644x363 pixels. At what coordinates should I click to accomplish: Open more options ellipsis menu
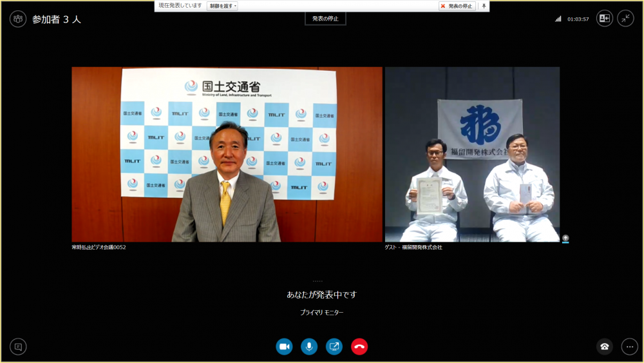click(629, 347)
